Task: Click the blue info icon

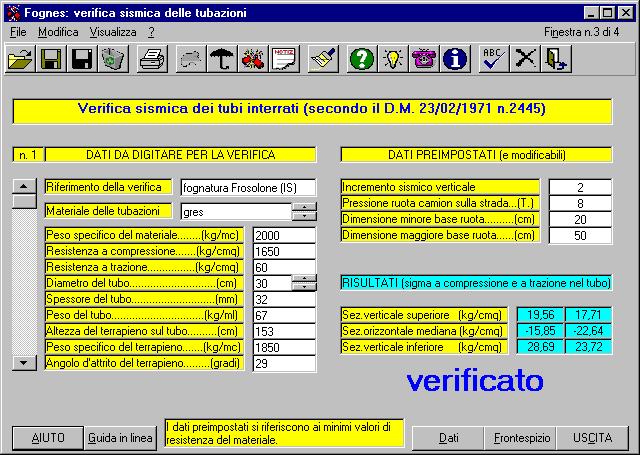Action: click(x=455, y=60)
